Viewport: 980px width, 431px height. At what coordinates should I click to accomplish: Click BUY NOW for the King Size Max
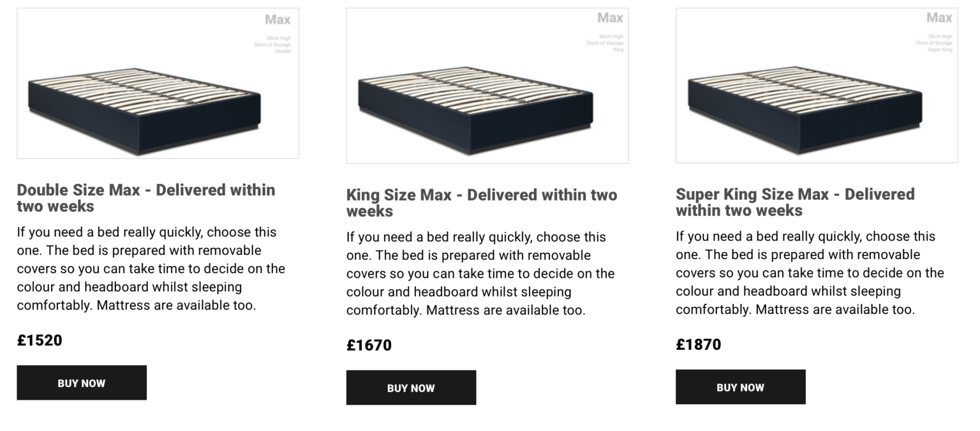tap(411, 388)
